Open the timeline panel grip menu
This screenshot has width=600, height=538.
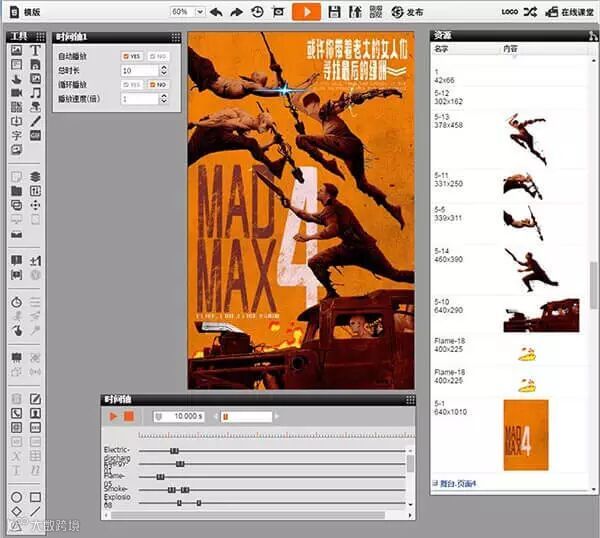[x=410, y=400]
